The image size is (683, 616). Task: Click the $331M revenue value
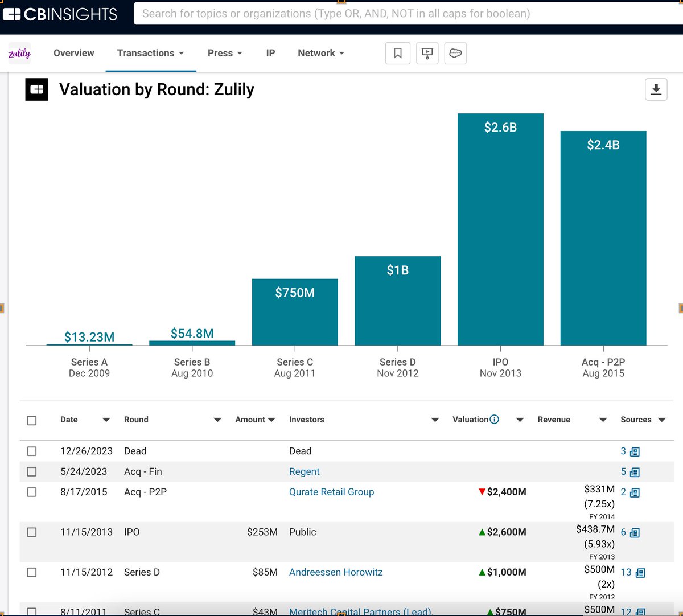coord(599,489)
